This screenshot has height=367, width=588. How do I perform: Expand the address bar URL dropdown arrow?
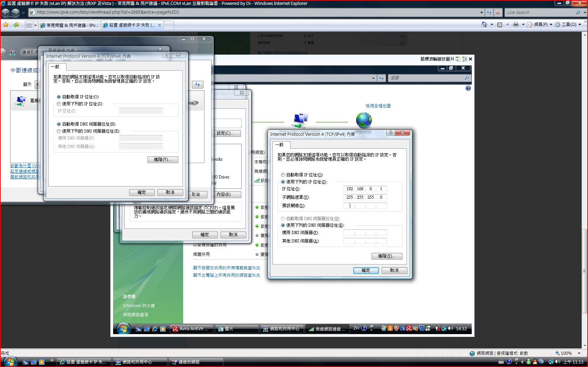point(482,13)
